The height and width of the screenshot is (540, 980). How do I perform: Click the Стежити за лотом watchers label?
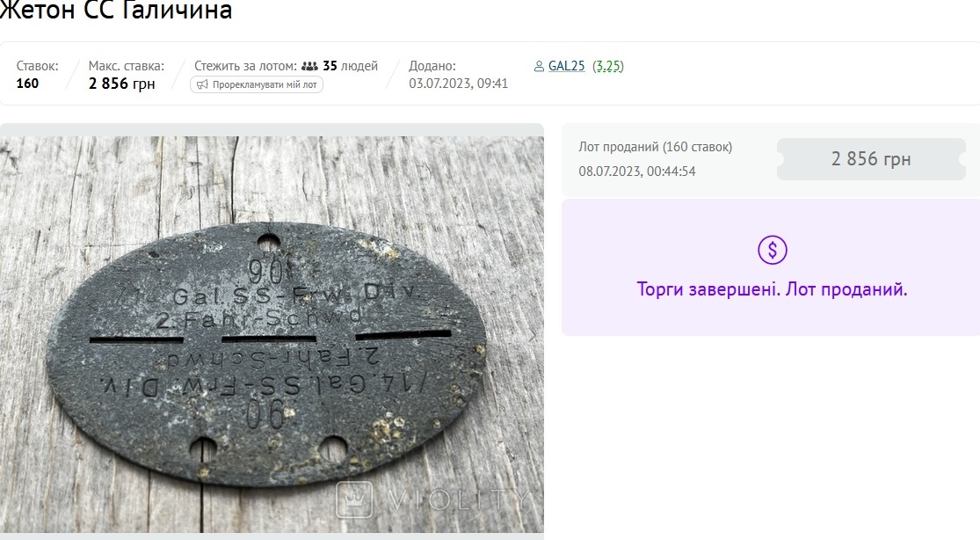(x=245, y=66)
